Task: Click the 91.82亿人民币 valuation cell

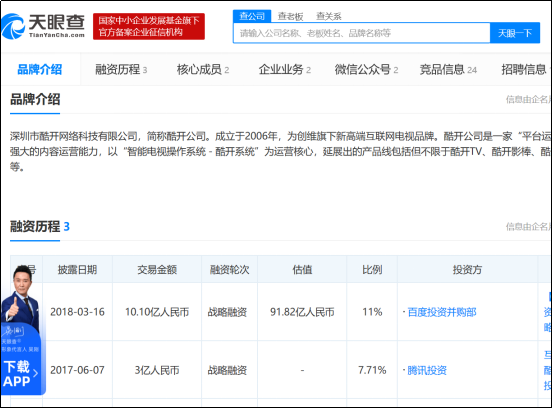Action: (x=302, y=312)
